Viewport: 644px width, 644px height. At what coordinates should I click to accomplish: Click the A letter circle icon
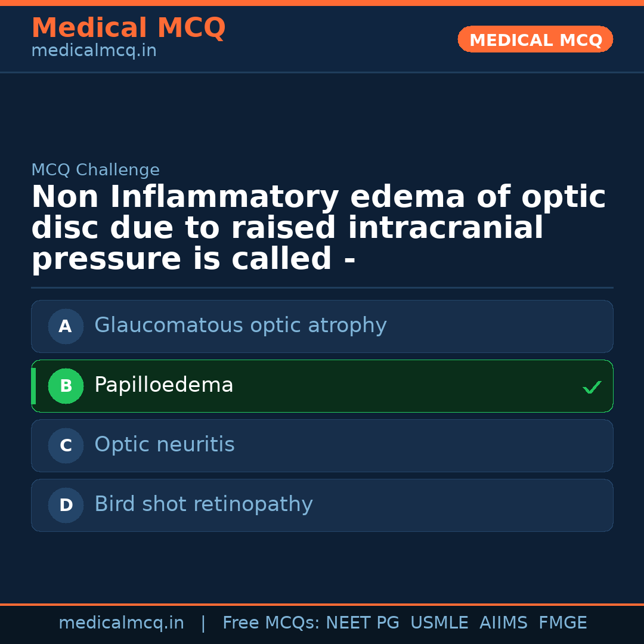66,326
